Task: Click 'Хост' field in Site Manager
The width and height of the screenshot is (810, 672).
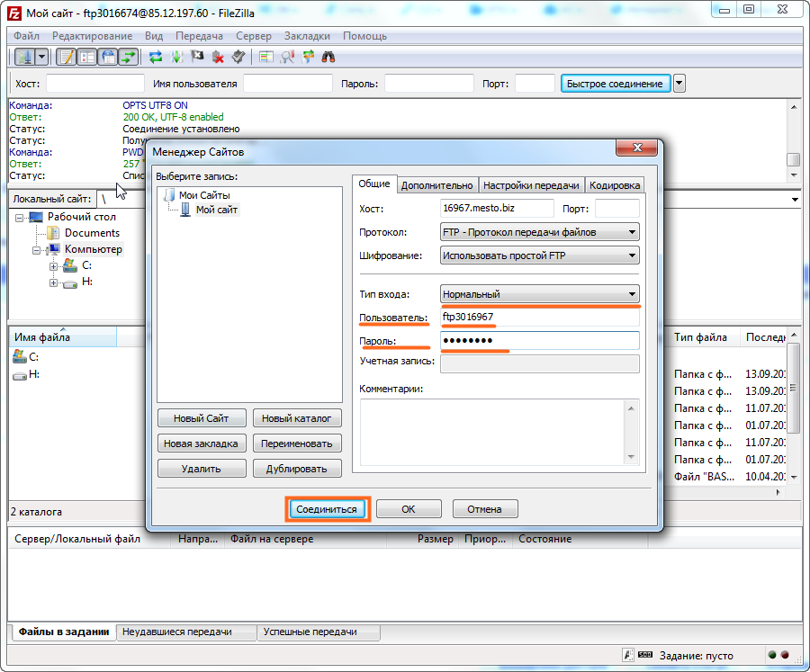Action: tap(497, 209)
